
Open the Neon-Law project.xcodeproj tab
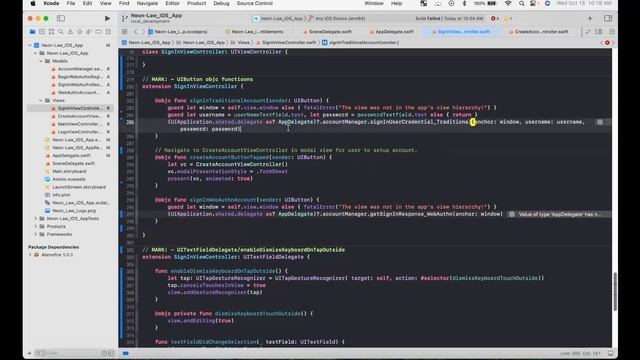point(178,31)
